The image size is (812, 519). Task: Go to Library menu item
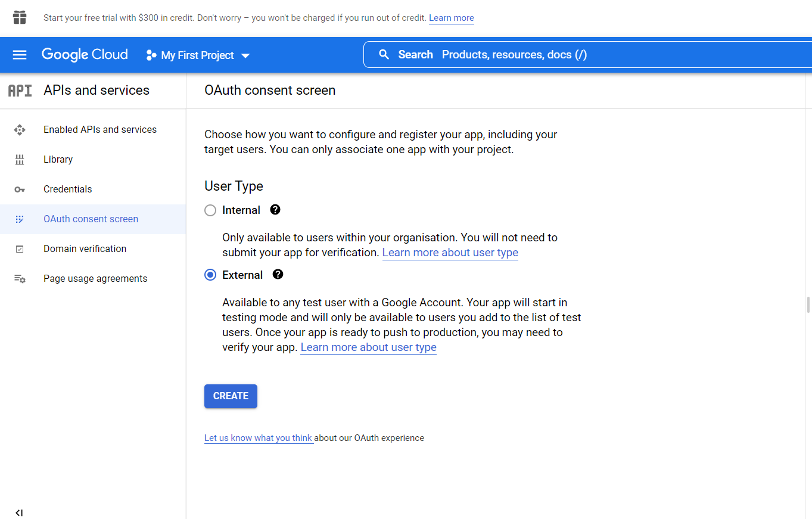pos(93,160)
